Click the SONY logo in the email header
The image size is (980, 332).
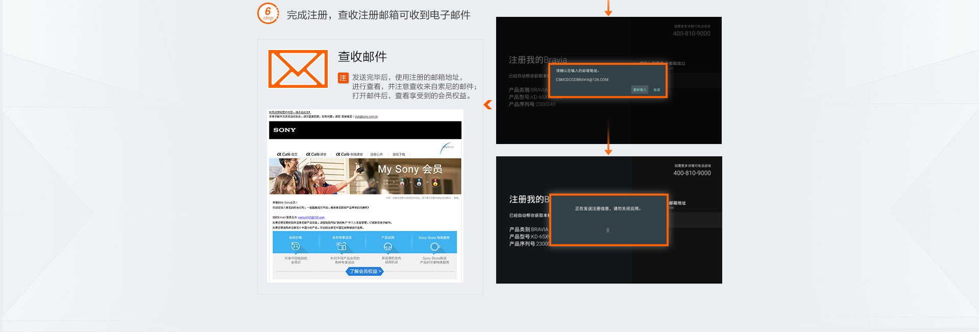[x=284, y=130]
